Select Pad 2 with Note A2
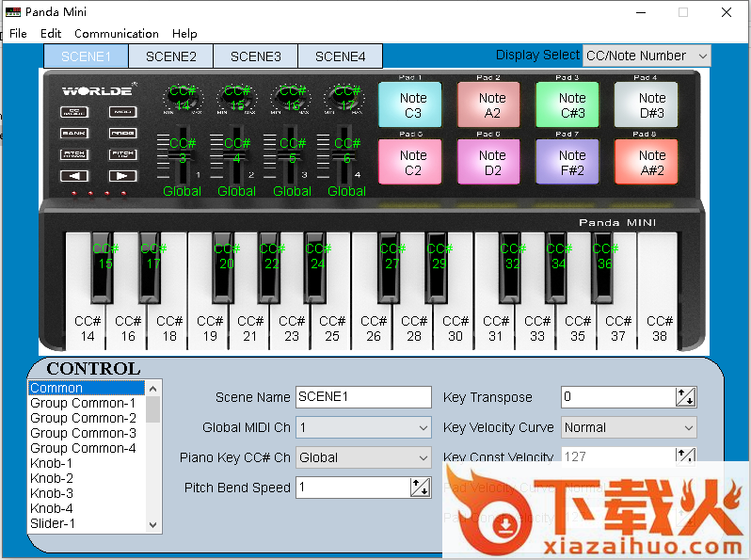Viewport: 751px width, 560px height. point(488,104)
